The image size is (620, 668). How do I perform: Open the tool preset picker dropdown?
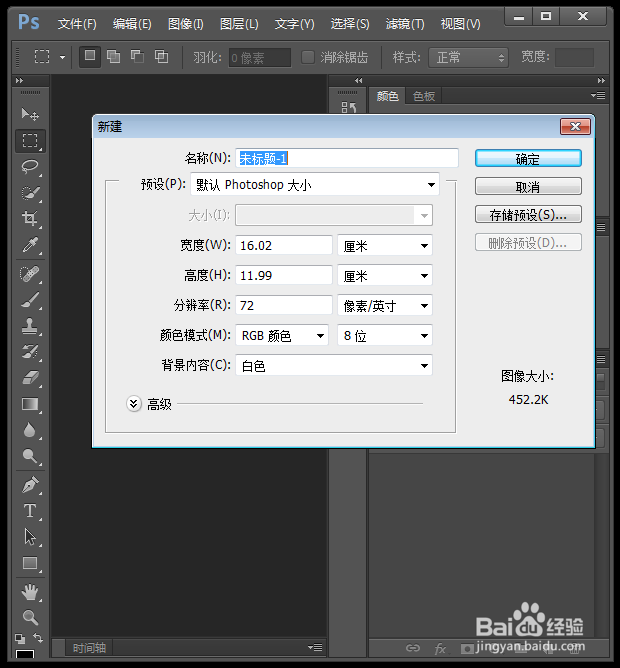63,57
